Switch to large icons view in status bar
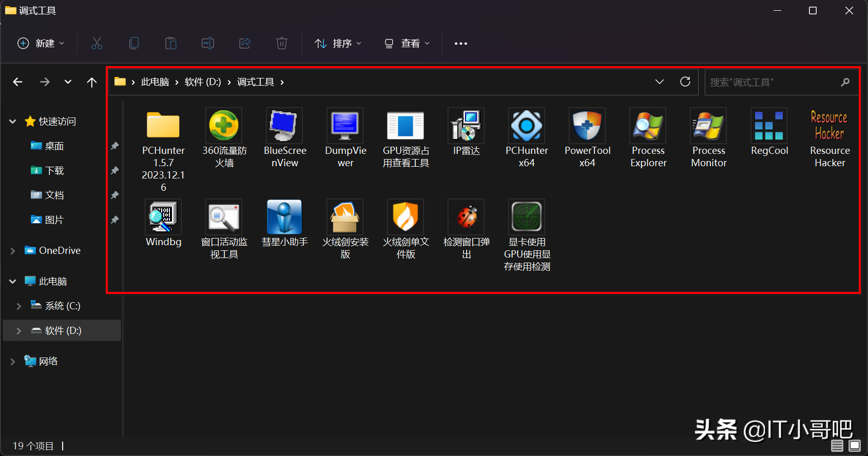 point(855,445)
